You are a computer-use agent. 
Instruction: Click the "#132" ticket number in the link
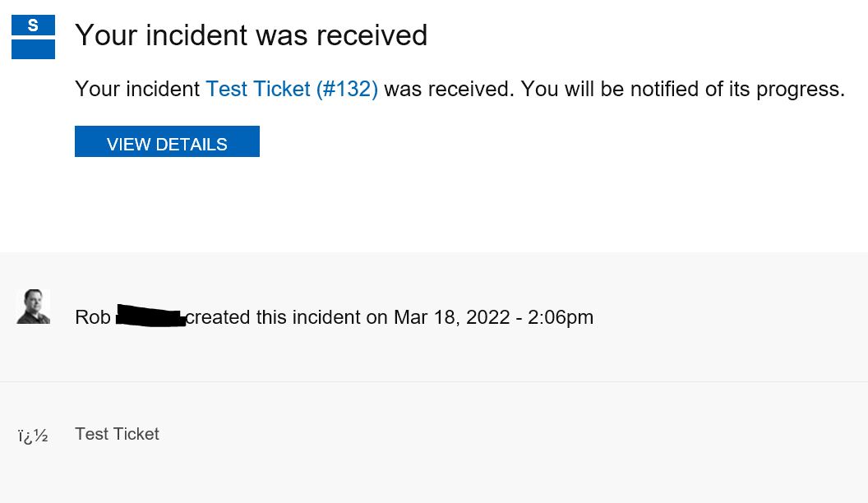347,89
